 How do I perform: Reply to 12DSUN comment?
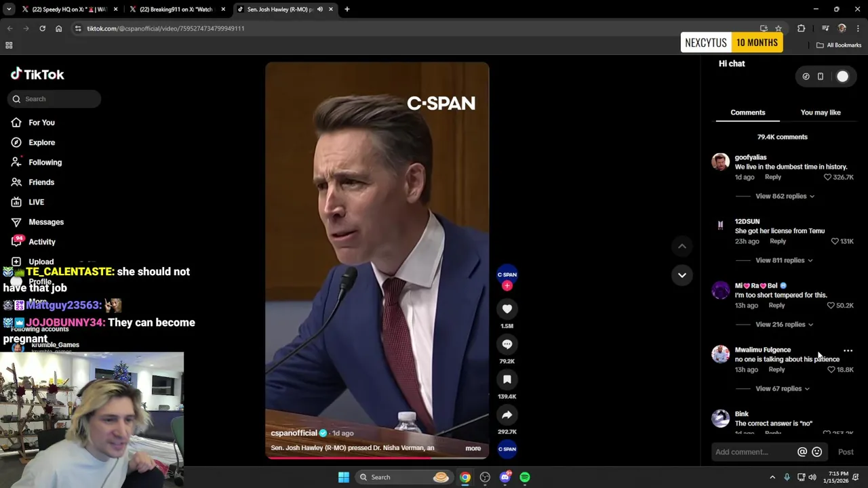(x=778, y=241)
